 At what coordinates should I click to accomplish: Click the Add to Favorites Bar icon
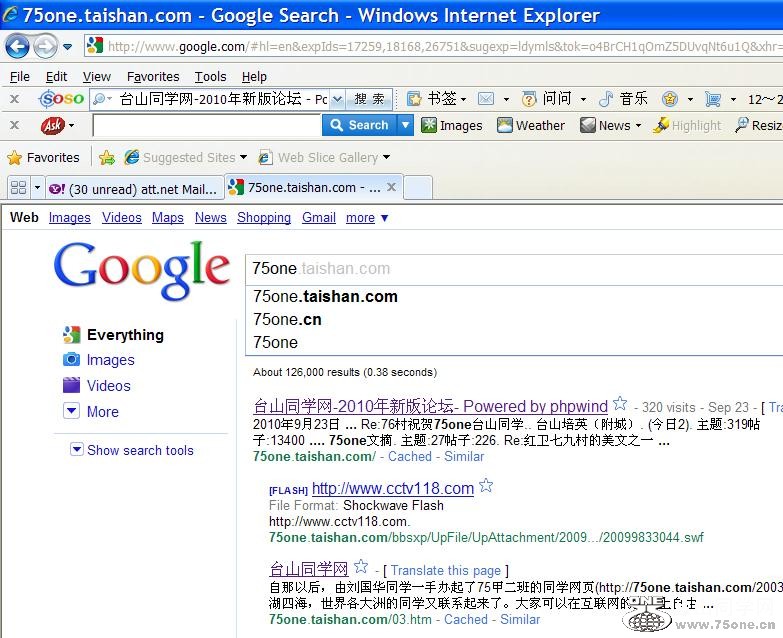pos(106,158)
